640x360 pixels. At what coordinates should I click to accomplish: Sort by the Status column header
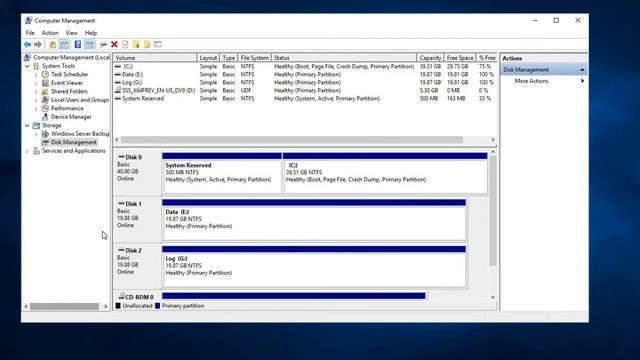coord(344,58)
